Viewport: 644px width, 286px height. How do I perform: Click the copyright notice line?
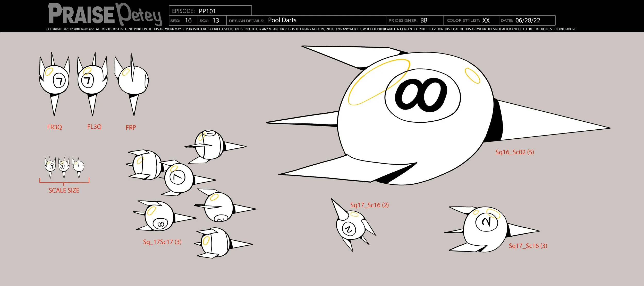tap(311, 29)
